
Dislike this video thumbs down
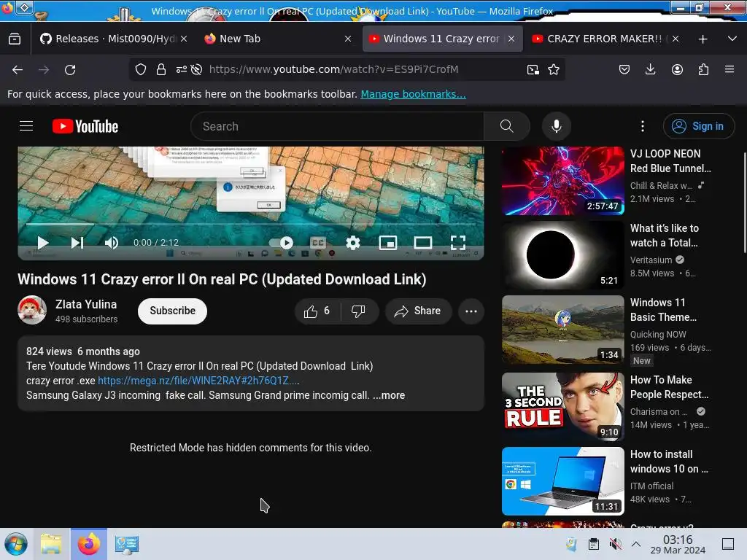358,311
